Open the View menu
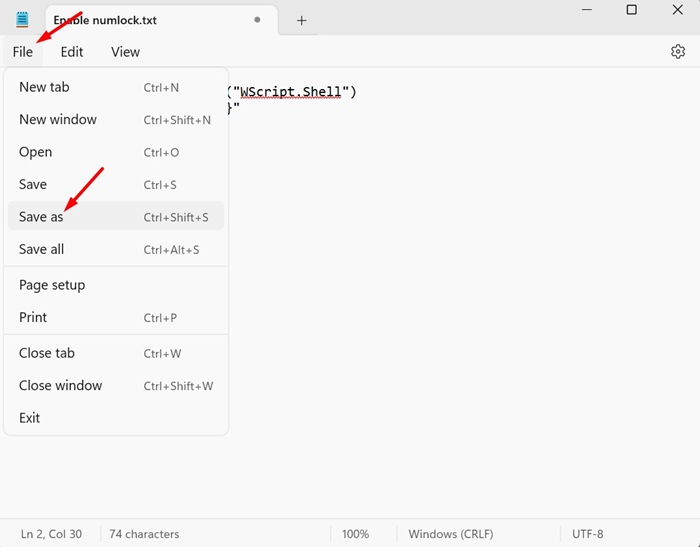Image resolution: width=700 pixels, height=547 pixels. coord(125,52)
